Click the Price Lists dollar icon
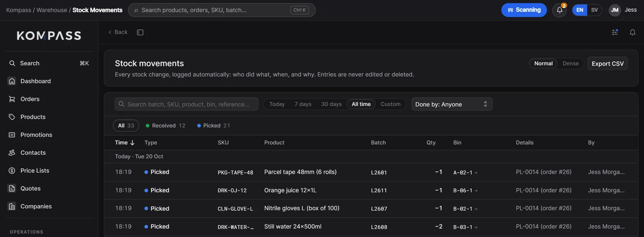 (12, 170)
